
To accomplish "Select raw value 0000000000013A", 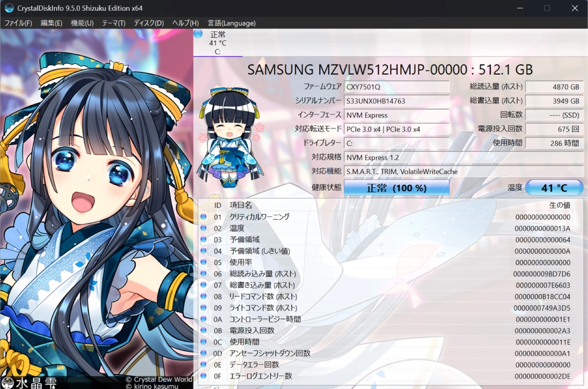I will click(x=543, y=229).
